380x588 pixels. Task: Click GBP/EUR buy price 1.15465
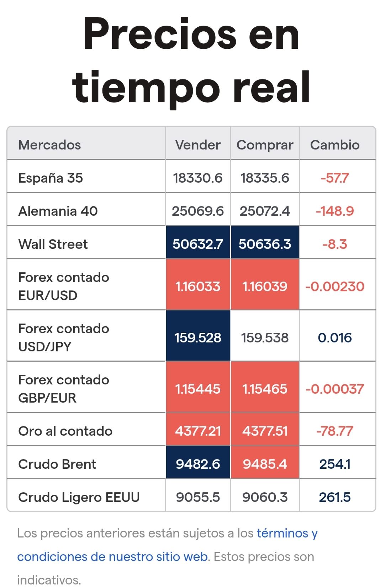click(x=265, y=389)
